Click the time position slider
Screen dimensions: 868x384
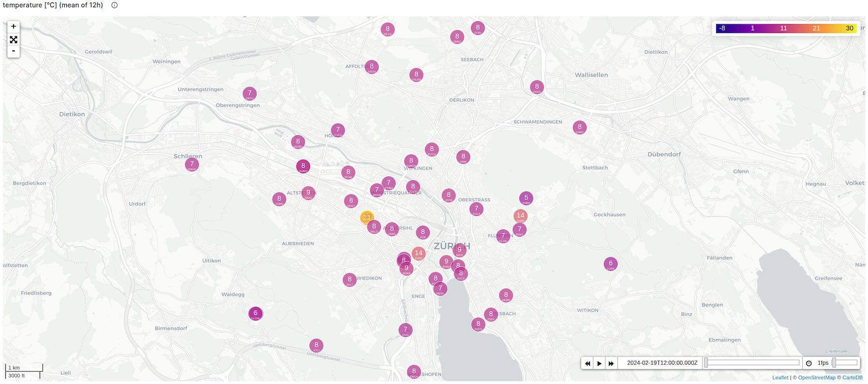(752, 363)
